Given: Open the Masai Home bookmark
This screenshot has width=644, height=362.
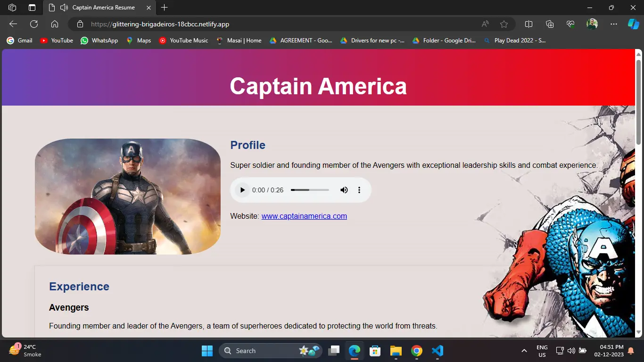Looking at the screenshot, I should [x=239, y=41].
